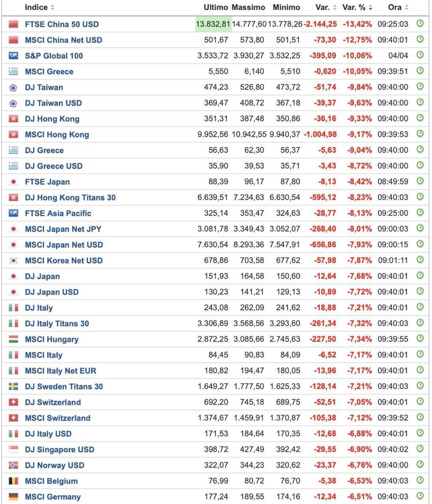Click the clock icon in MSCI Germany row
This screenshot has height=504, width=432.
pos(420,496)
